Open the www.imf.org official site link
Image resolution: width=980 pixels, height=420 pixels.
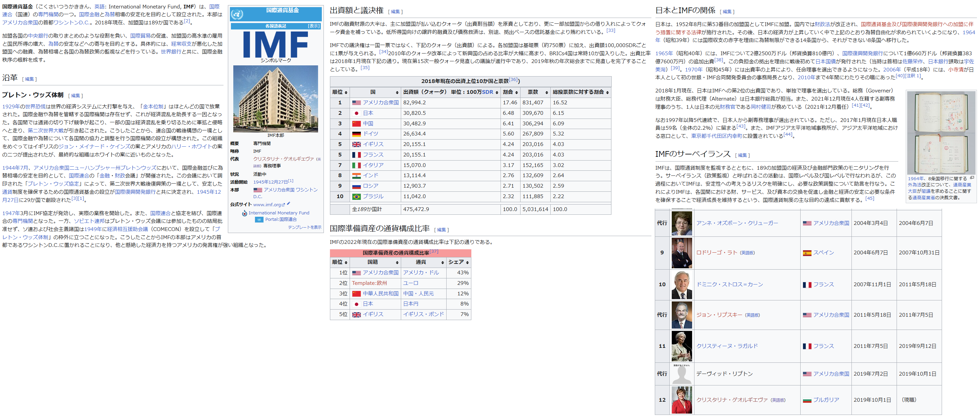click(x=267, y=205)
